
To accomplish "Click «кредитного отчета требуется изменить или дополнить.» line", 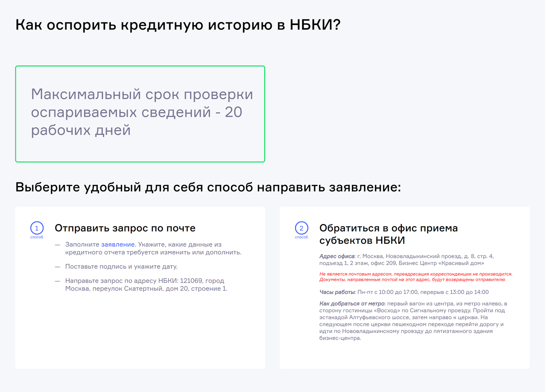I will [153, 252].
